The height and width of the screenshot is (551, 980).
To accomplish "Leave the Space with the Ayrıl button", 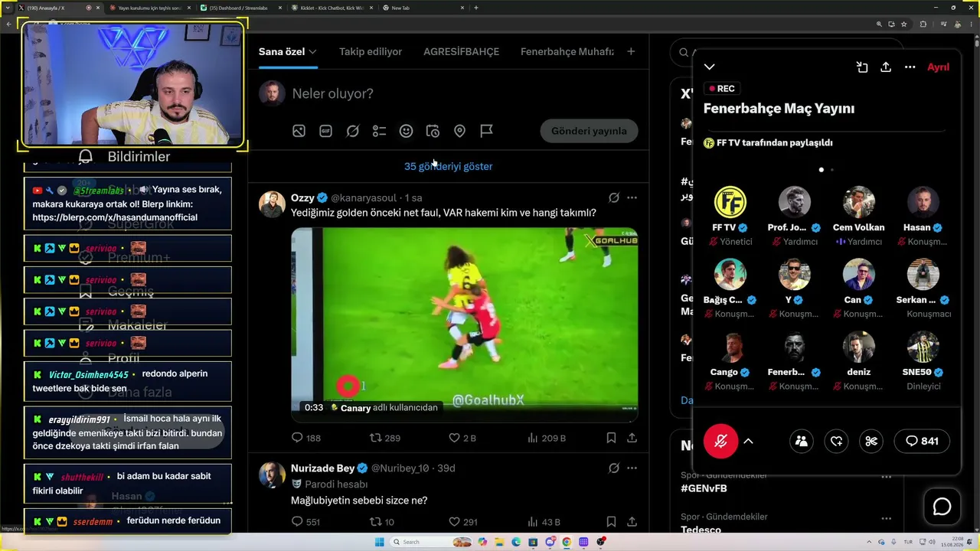I will point(938,67).
